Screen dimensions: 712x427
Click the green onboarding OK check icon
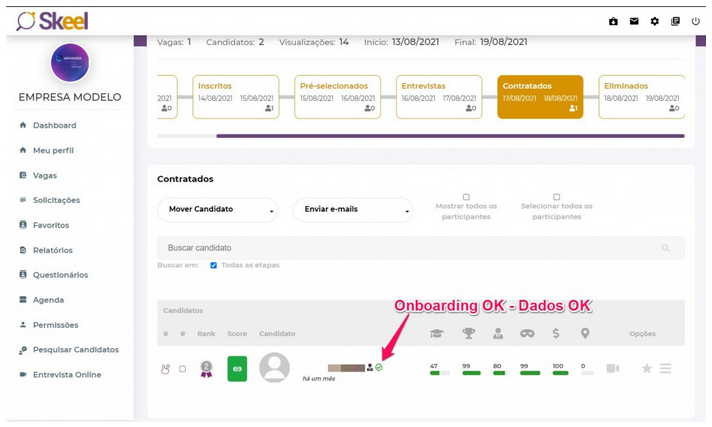379,367
